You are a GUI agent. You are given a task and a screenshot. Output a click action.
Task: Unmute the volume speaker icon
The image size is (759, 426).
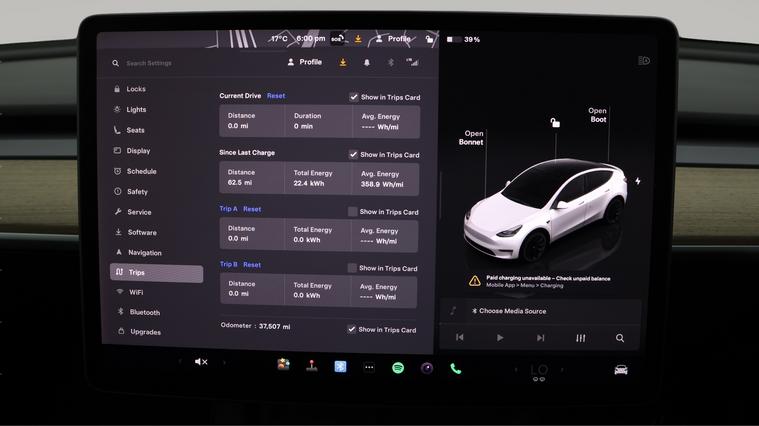(200, 362)
